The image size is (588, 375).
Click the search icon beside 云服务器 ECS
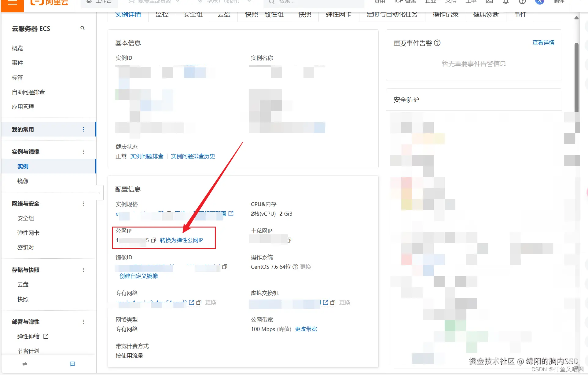82,28
